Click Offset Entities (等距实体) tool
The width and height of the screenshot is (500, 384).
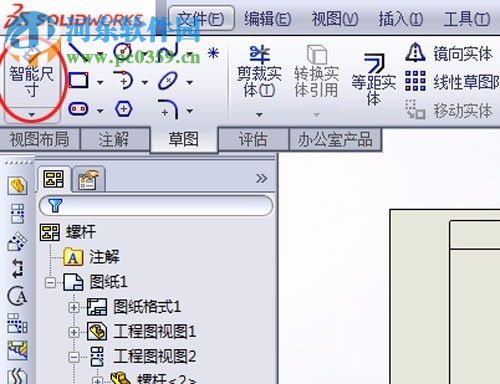[x=374, y=80]
